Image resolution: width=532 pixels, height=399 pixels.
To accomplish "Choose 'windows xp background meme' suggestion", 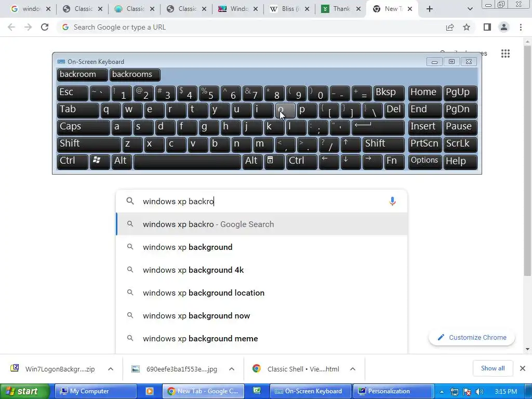I will point(261,339).
